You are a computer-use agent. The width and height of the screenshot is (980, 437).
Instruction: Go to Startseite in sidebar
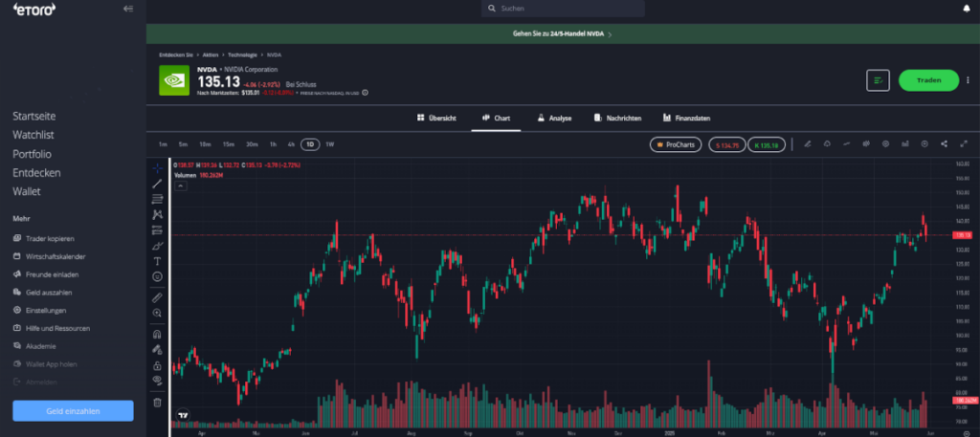click(34, 116)
